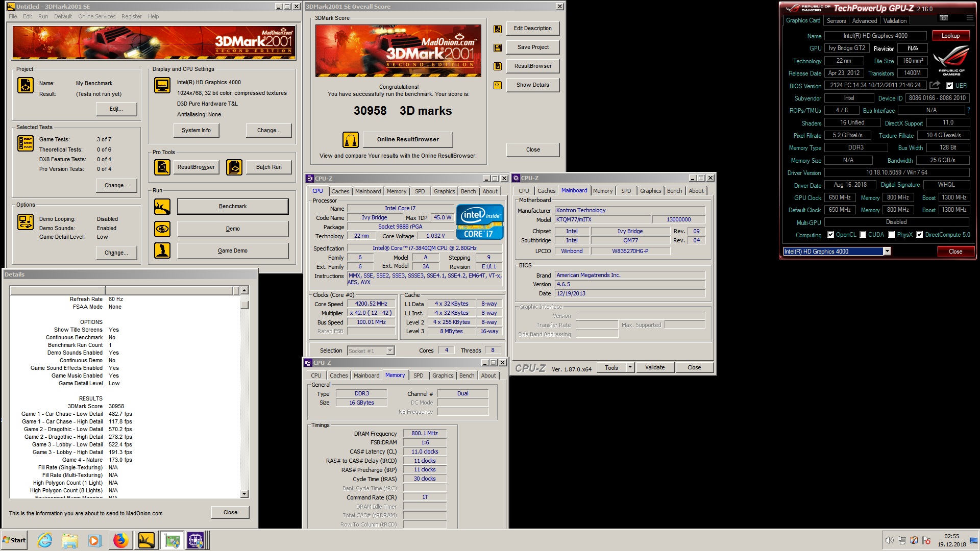
Task: Click the Close button in GPU-Z
Action: tap(955, 251)
